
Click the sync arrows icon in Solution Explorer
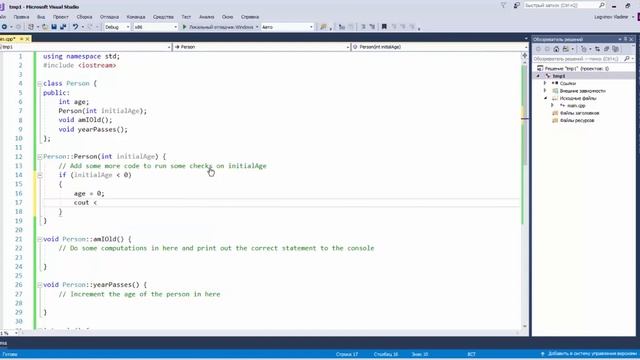[598, 49]
